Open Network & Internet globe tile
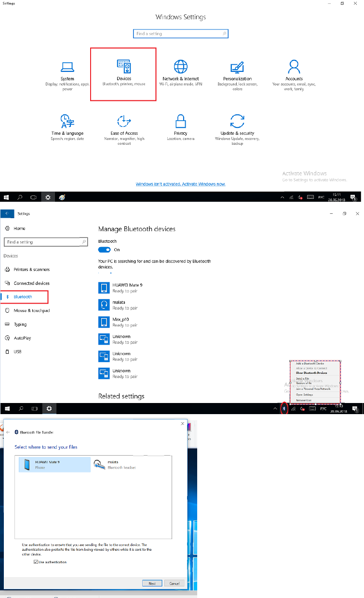 click(181, 73)
